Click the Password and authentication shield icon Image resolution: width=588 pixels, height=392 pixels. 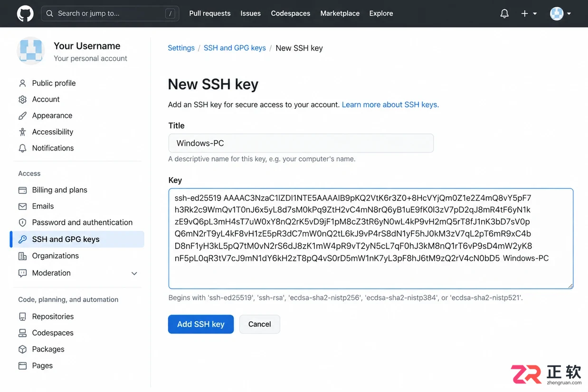pos(22,222)
